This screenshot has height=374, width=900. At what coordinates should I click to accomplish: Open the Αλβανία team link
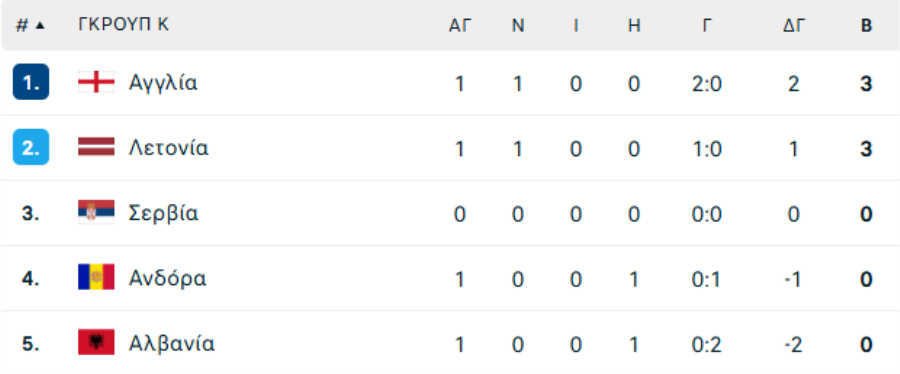tap(172, 344)
